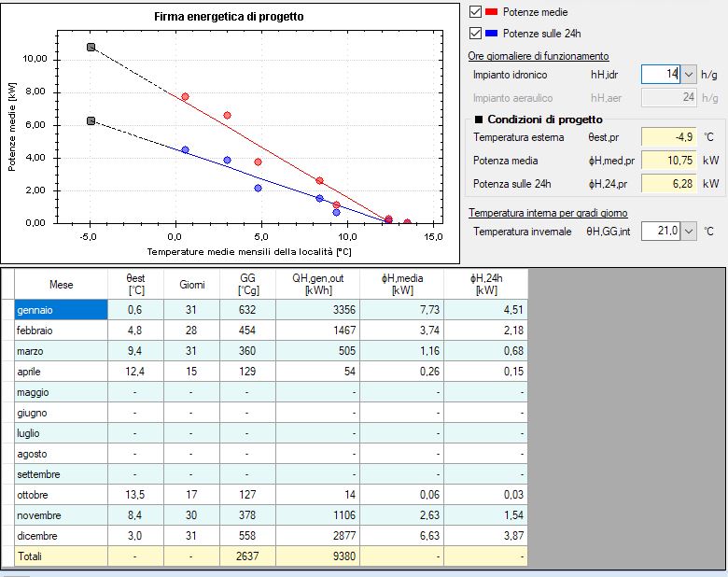Screen dimensions: 728x577
Task: Click the Temperatura interna per gradi giorno heading
Action: [548, 213]
